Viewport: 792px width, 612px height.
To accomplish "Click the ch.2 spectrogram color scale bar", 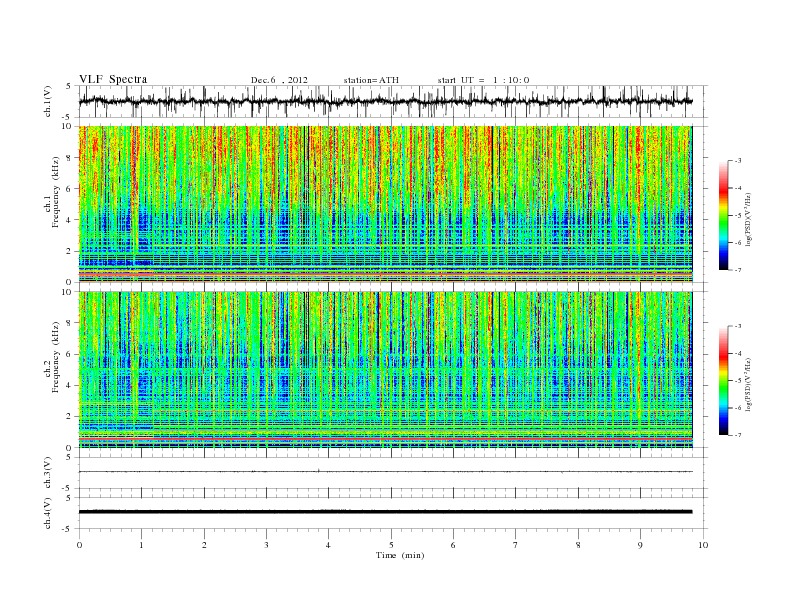I will tap(724, 381).
